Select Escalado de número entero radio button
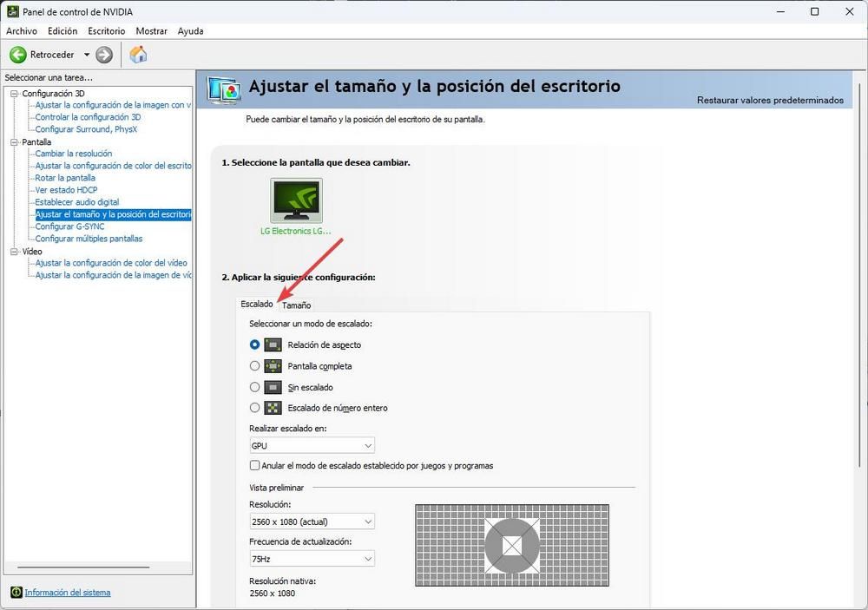This screenshot has height=610, width=868. click(254, 408)
